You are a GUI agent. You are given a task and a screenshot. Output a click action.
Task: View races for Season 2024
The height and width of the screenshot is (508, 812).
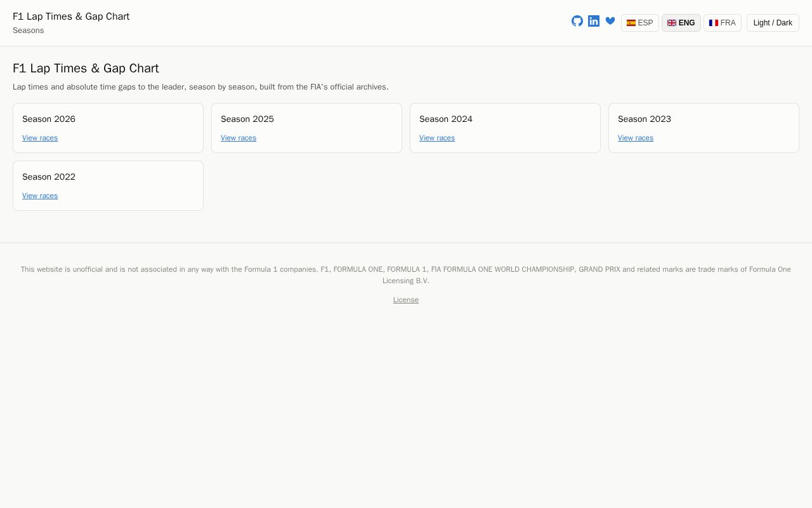coord(437,138)
